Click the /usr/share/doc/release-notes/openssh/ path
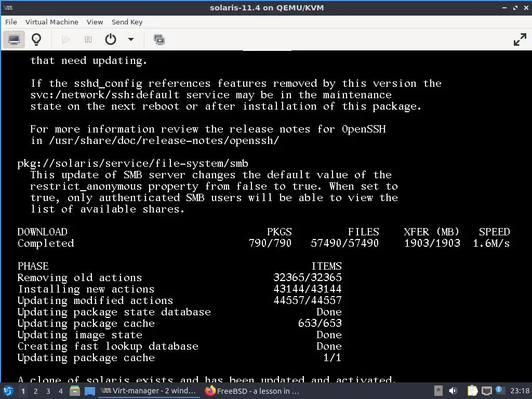532x399 pixels. click(x=164, y=141)
